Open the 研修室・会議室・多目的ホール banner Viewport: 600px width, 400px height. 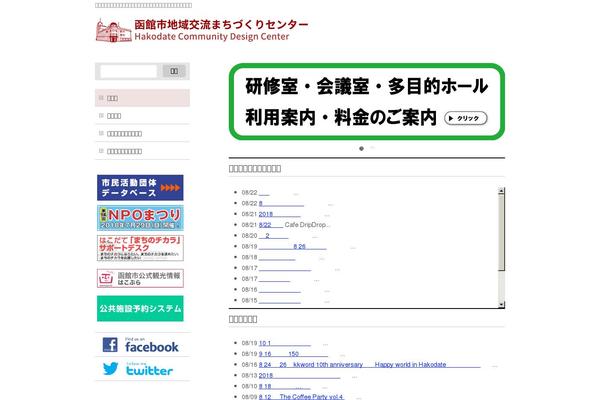coord(367,101)
